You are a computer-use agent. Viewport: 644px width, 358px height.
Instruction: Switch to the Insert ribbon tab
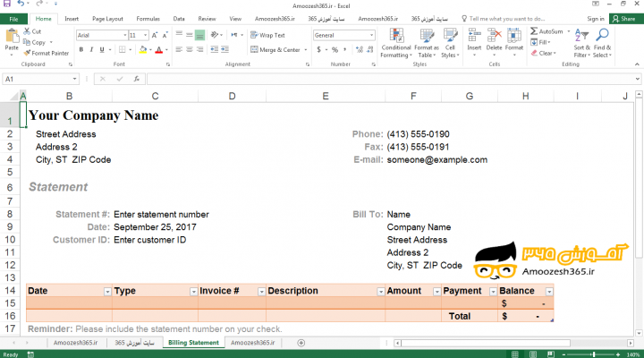(72, 19)
